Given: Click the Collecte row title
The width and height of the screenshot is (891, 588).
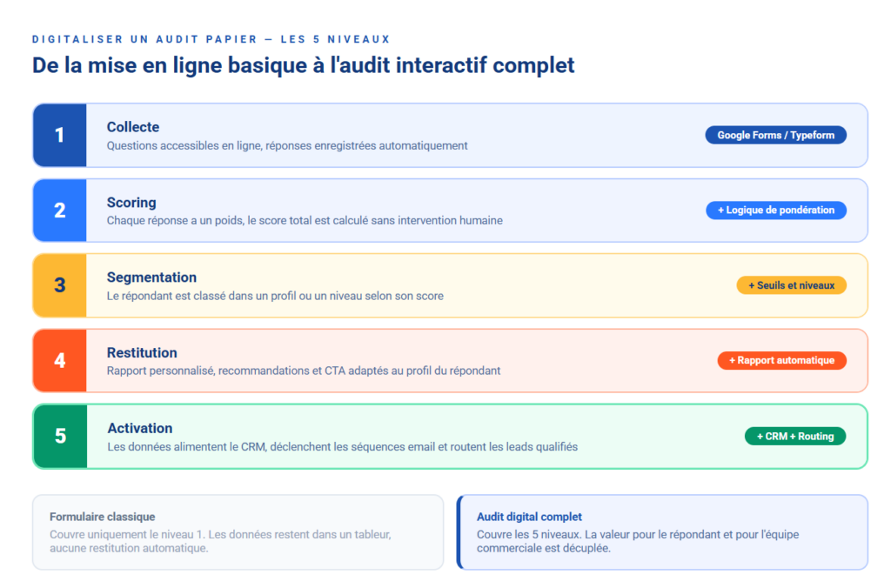Looking at the screenshot, I should [133, 127].
